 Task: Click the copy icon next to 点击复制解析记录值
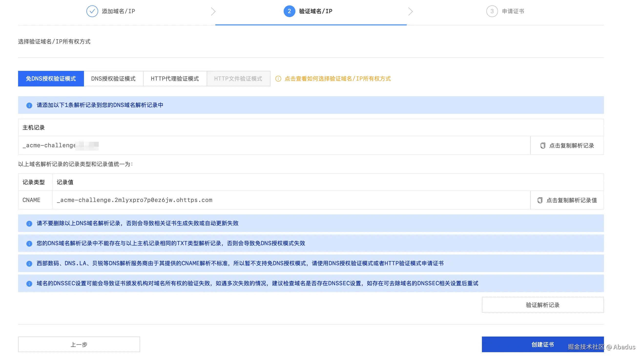point(540,200)
